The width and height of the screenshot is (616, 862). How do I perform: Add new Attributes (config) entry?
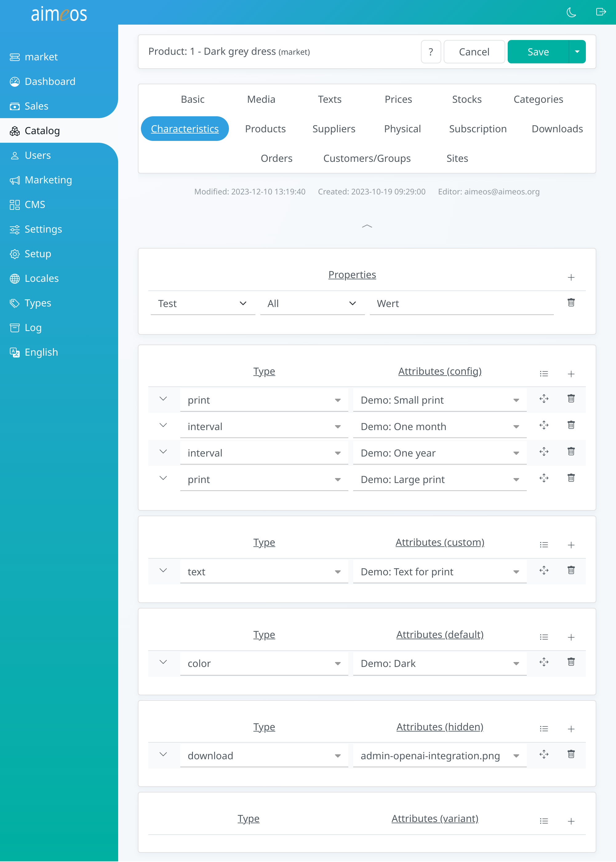tap(571, 374)
